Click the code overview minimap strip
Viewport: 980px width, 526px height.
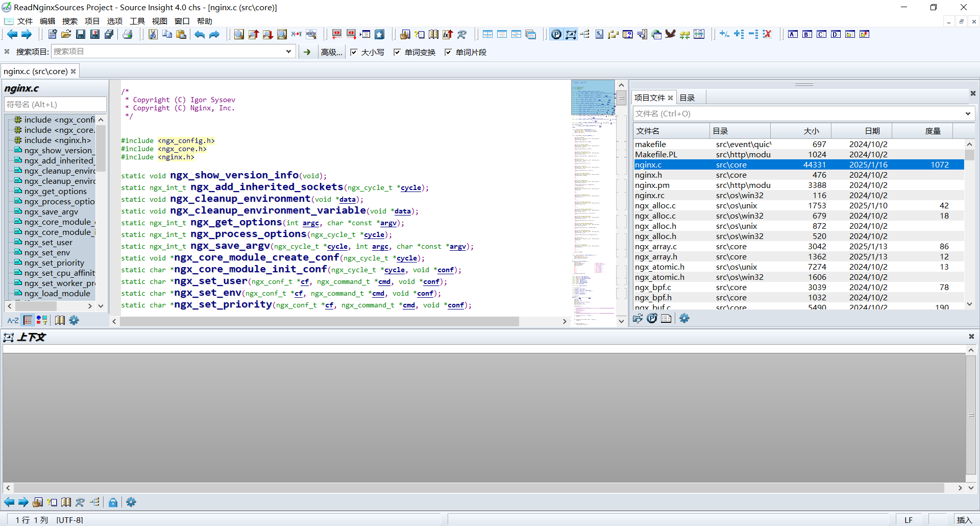[593, 202]
